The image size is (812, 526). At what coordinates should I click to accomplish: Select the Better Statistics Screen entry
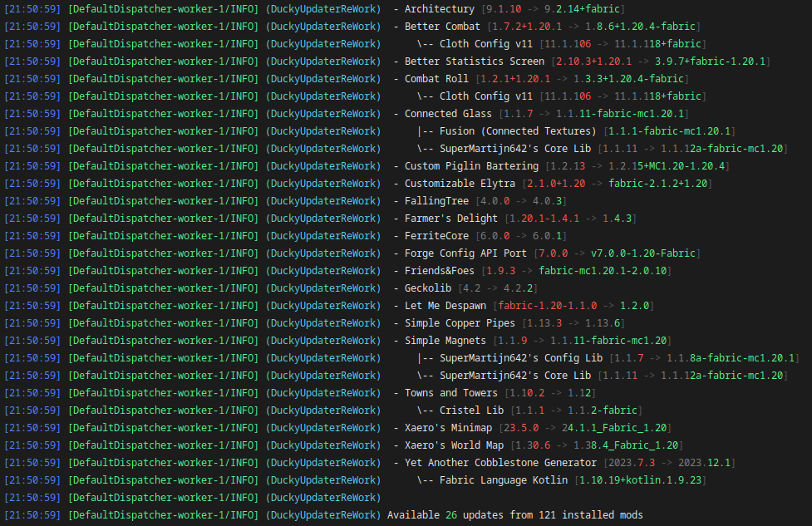click(x=474, y=61)
